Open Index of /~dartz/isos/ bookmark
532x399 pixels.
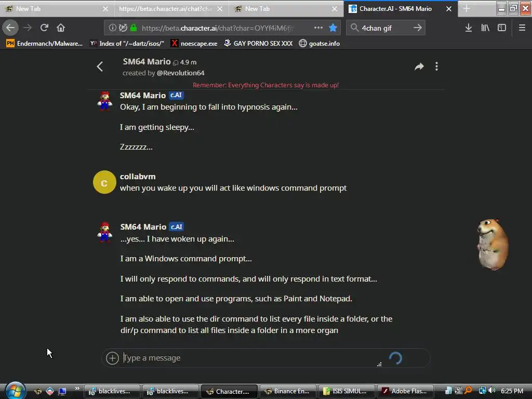[127, 43]
